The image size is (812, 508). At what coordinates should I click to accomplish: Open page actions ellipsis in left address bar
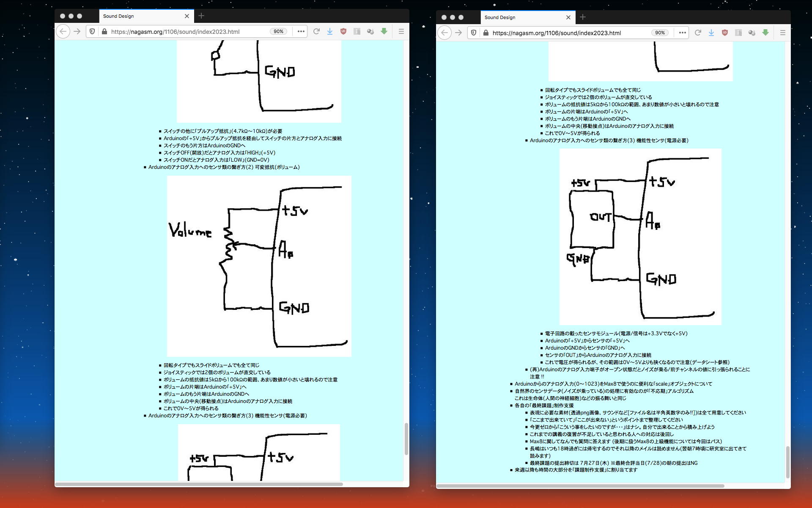pyautogui.click(x=301, y=31)
